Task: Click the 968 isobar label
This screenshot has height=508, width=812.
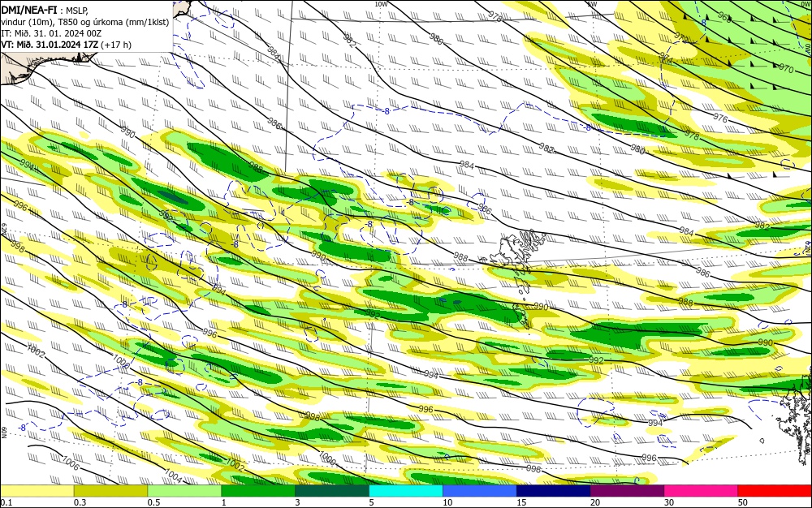Action: (x=724, y=18)
